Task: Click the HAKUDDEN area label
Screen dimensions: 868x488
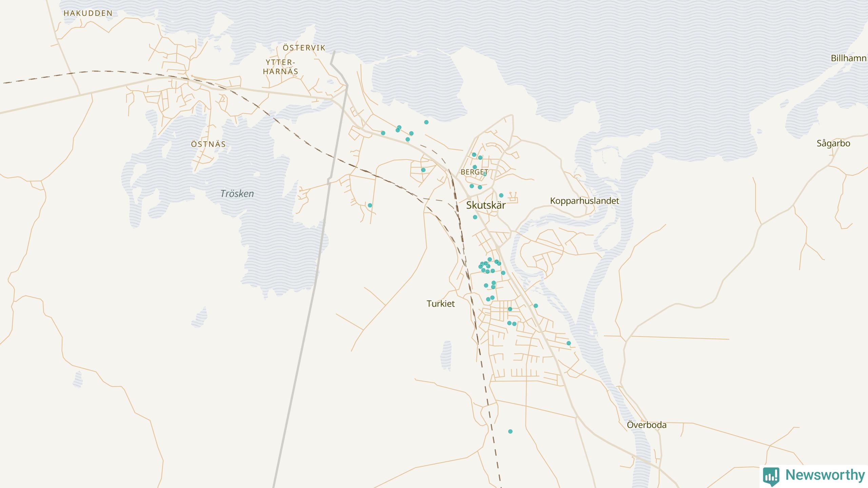Action: [x=88, y=14]
